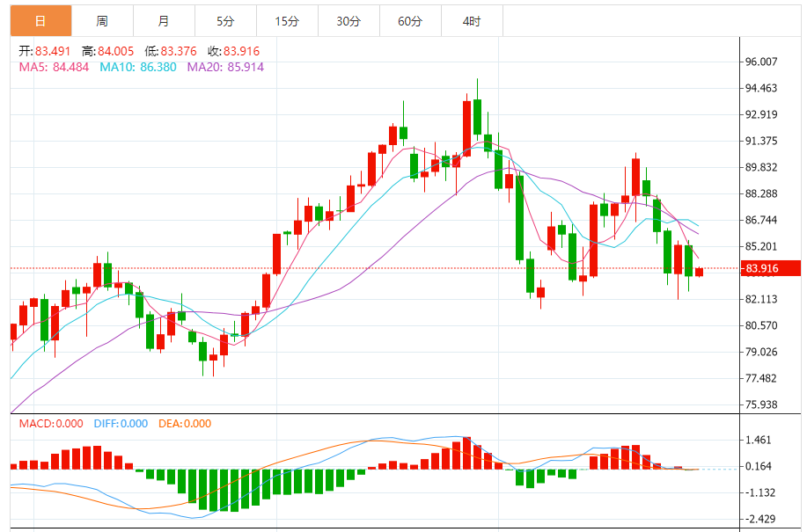
Task: Click the MA10 indicator label
Action: tap(138, 67)
